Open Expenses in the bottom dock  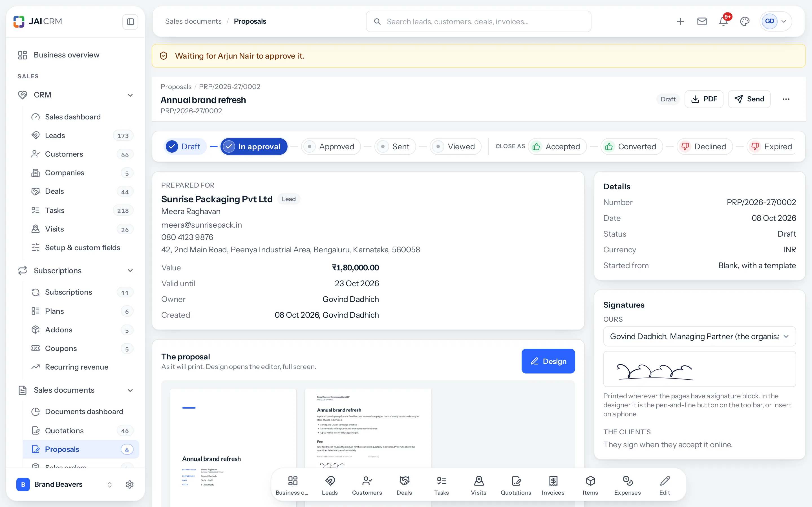pos(627,485)
